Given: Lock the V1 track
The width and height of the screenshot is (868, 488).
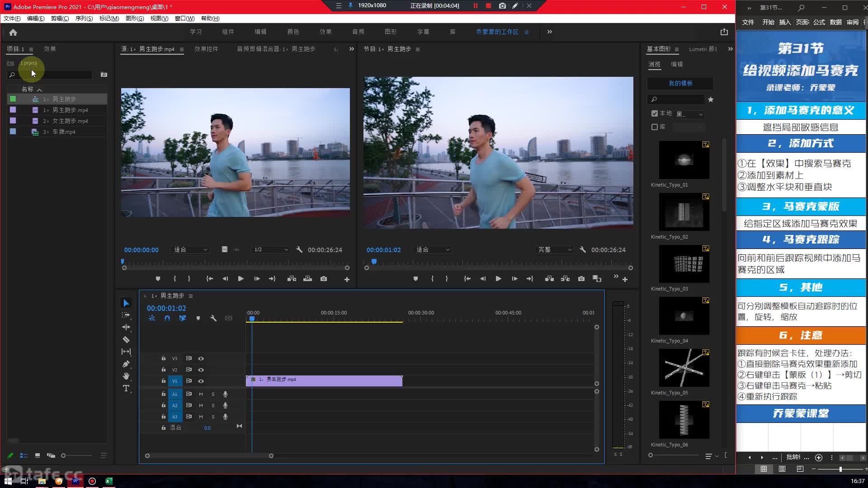Looking at the screenshot, I should pos(164,381).
